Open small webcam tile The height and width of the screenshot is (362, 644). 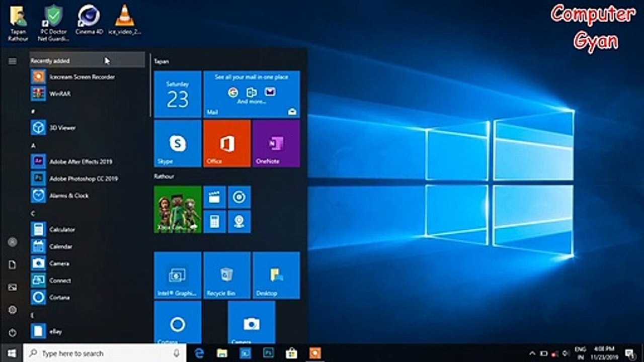pos(239,222)
